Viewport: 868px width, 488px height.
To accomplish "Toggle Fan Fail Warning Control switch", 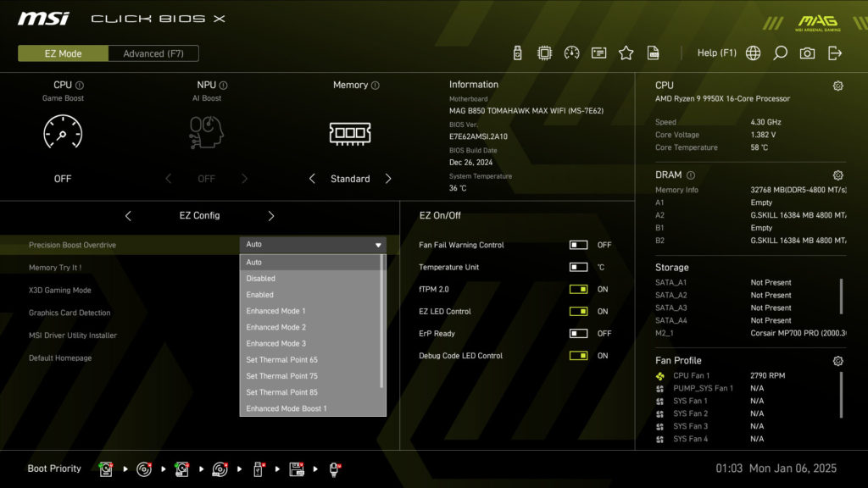I will 578,245.
